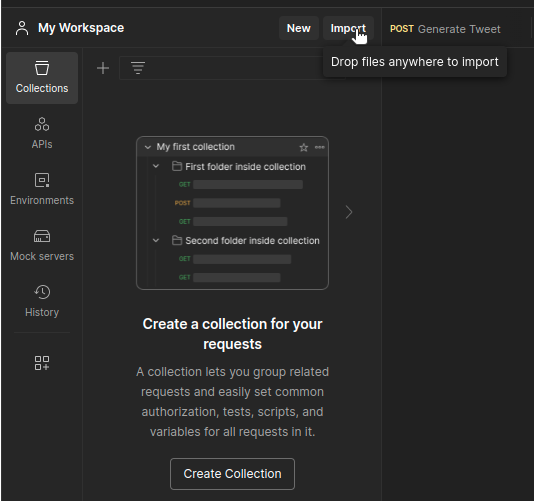Viewport: 534px width, 501px height.
Task: Click the configure sidebar grid-plus icon
Action: pos(42,363)
